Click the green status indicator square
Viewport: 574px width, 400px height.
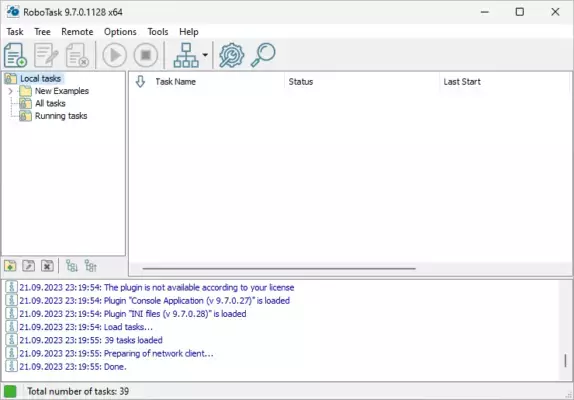pos(10,391)
